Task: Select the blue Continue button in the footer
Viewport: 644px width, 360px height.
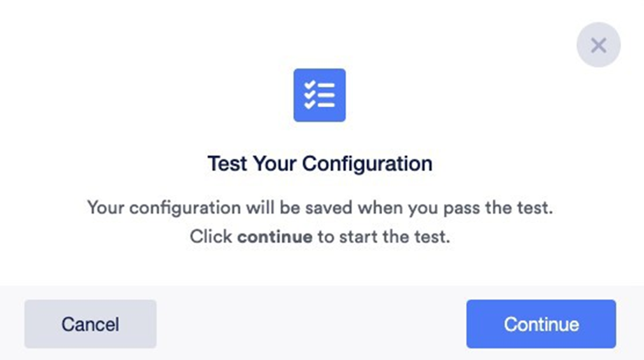Action: (x=541, y=324)
